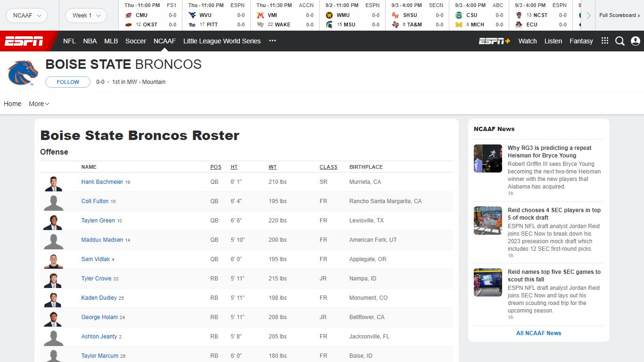Open All NCAAF News link

coord(539,333)
